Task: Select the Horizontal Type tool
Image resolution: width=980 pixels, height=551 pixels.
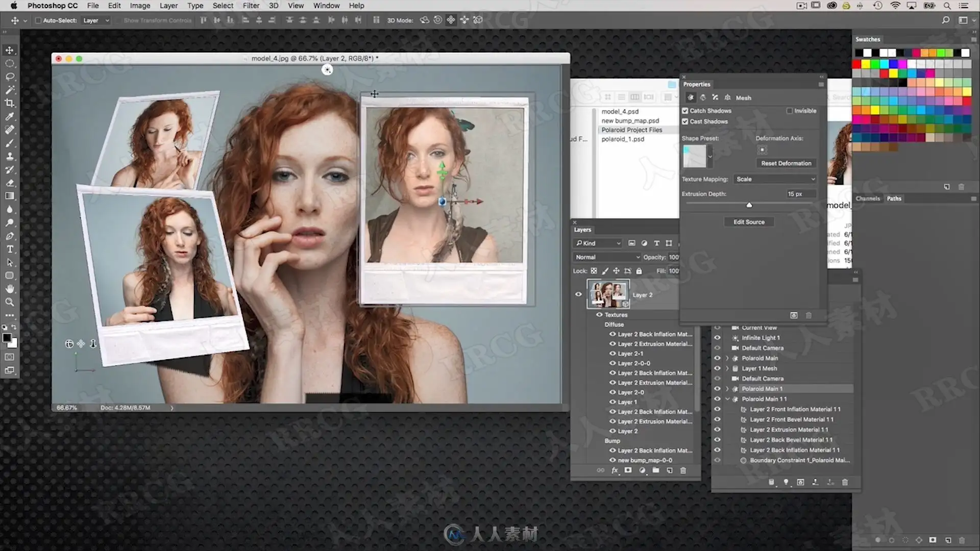Action: pyautogui.click(x=10, y=249)
